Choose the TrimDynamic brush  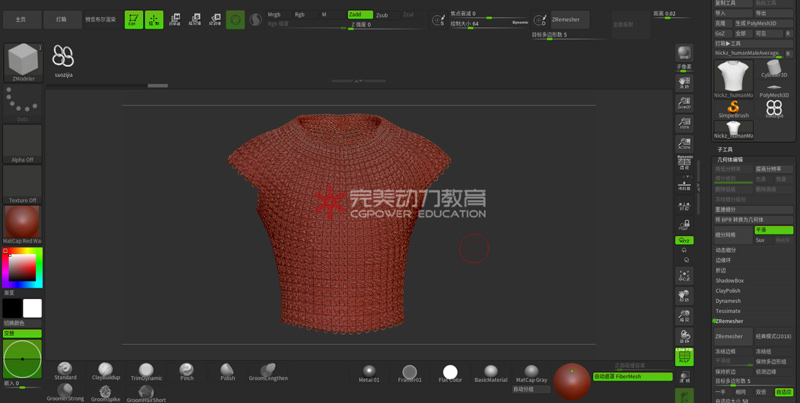pyautogui.click(x=146, y=370)
